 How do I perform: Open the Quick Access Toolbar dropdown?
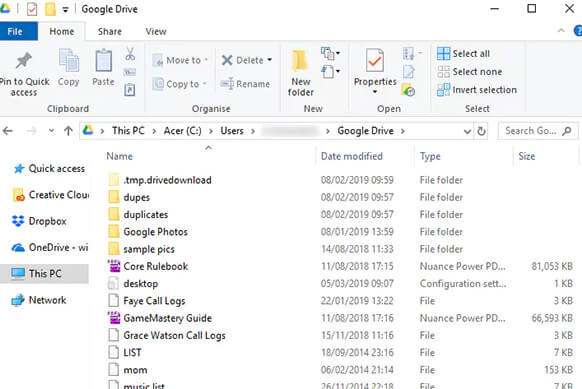tap(65, 10)
